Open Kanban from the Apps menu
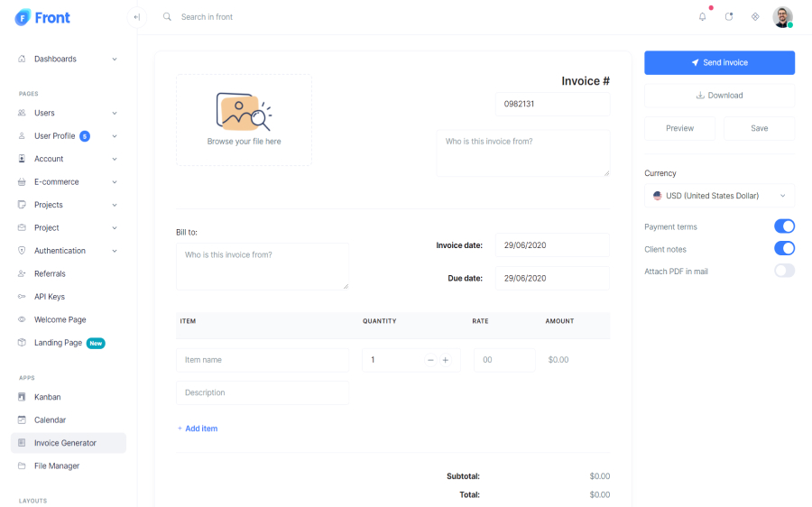This screenshot has width=812, height=507. click(48, 397)
